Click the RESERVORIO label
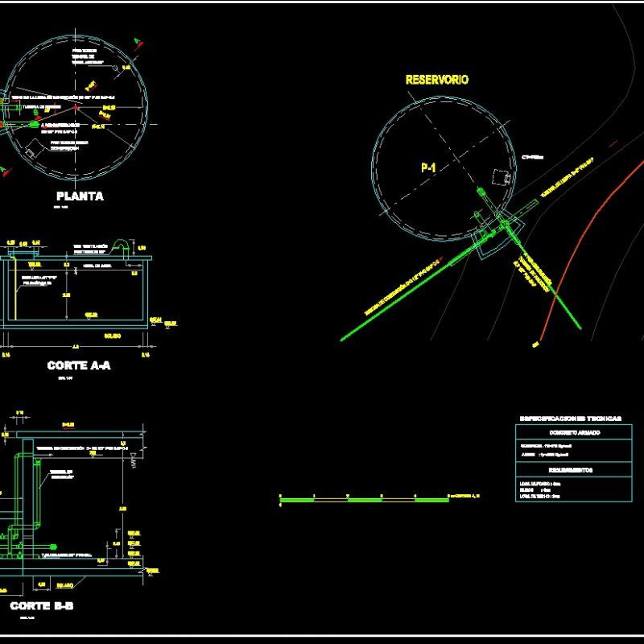644x644 pixels. click(x=437, y=79)
